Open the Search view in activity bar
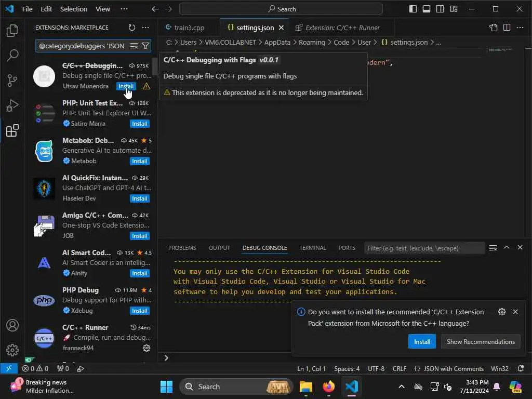The height and width of the screenshot is (399, 532). [12, 55]
